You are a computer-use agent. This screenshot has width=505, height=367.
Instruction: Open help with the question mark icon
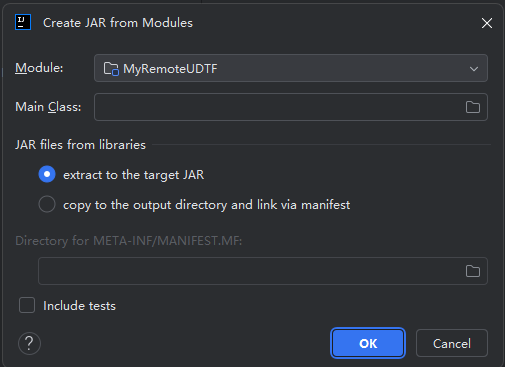pyautogui.click(x=29, y=343)
